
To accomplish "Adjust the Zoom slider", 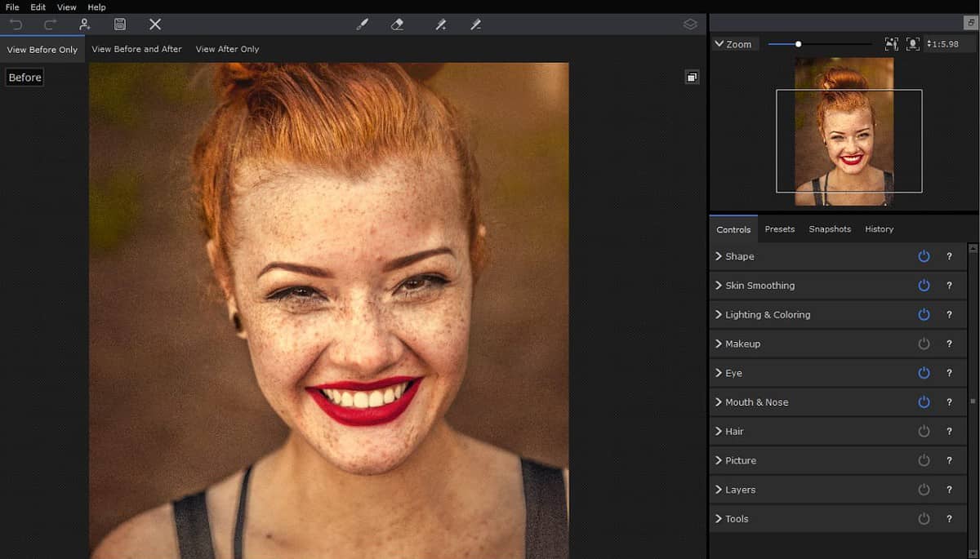I will click(797, 43).
